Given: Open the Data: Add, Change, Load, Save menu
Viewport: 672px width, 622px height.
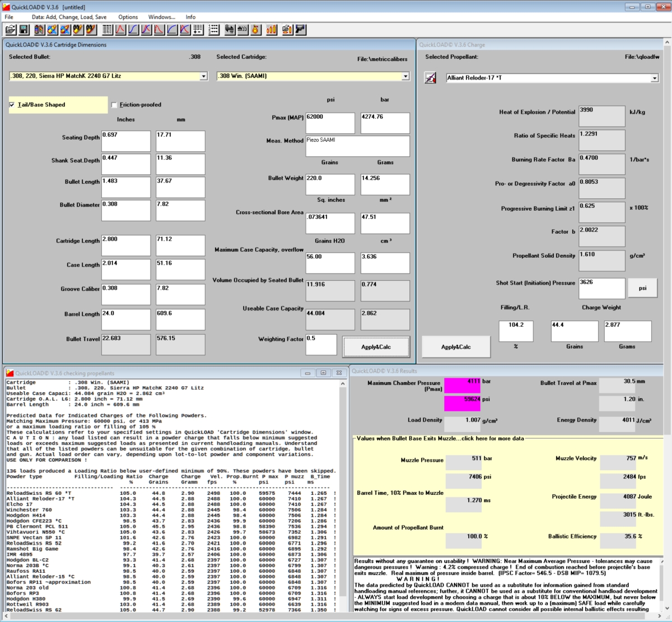Looking at the screenshot, I should pos(69,17).
